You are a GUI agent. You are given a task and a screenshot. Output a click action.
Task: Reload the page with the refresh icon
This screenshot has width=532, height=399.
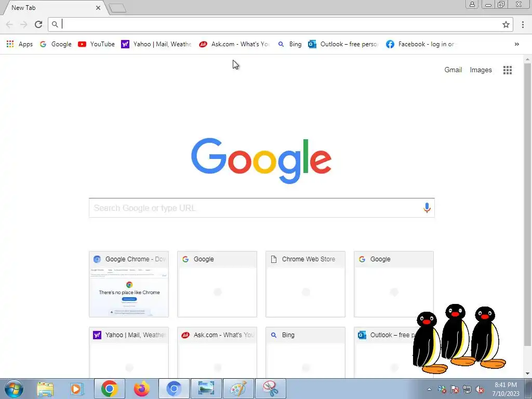38,24
